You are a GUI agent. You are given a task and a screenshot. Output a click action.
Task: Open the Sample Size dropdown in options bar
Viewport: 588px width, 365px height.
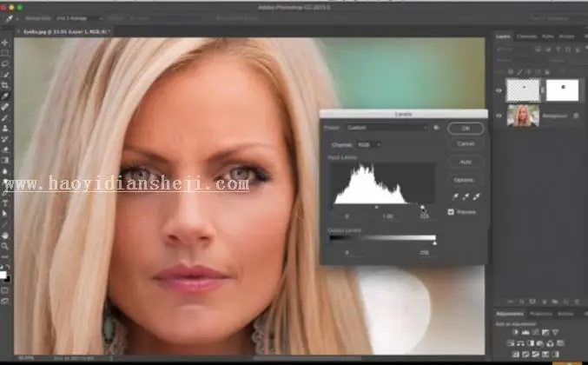tap(79, 18)
